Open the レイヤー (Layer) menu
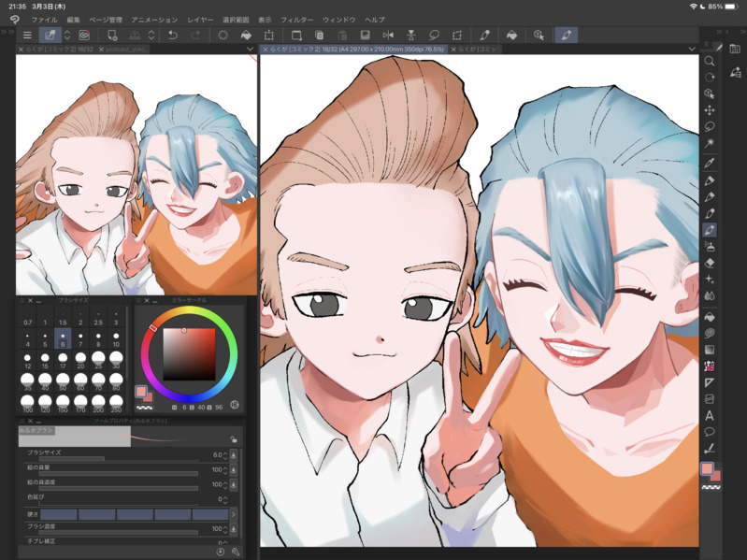The image size is (747, 560). coord(200,20)
